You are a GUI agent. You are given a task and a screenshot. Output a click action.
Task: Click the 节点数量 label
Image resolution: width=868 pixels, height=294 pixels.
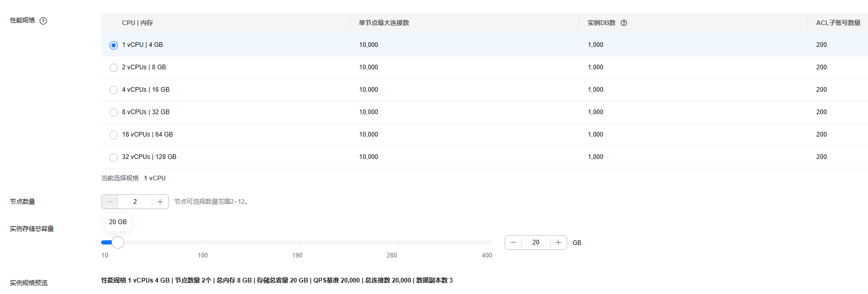click(x=22, y=202)
